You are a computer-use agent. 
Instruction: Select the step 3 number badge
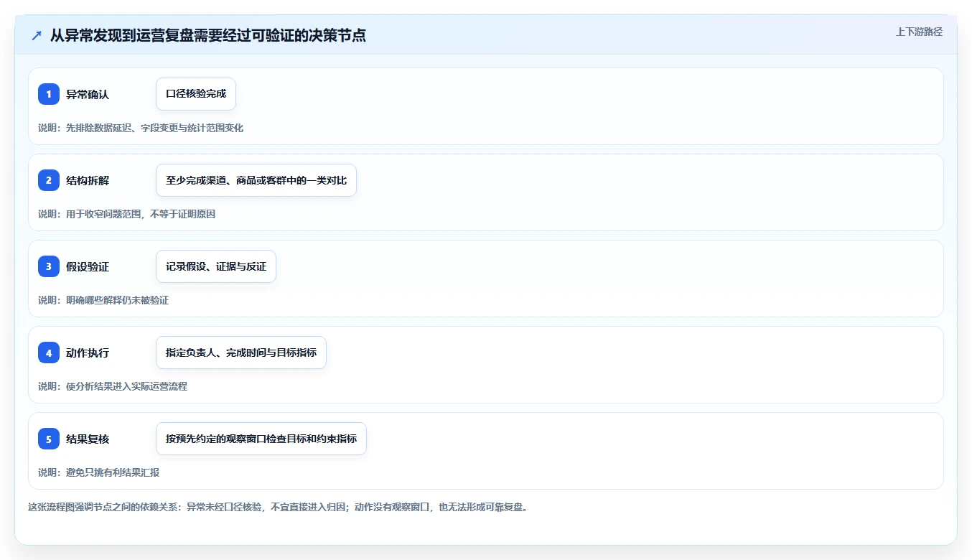[x=49, y=266]
